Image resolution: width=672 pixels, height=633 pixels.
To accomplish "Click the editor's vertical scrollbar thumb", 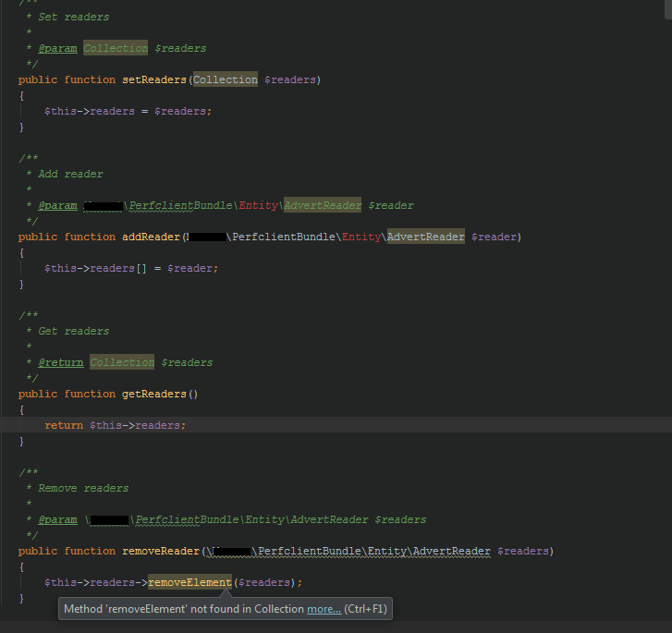I will coord(668,9).
